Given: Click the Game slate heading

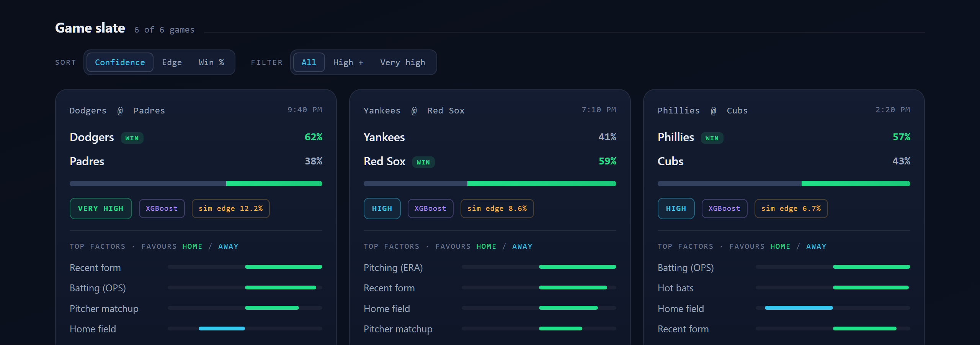Looking at the screenshot, I should click(x=90, y=28).
